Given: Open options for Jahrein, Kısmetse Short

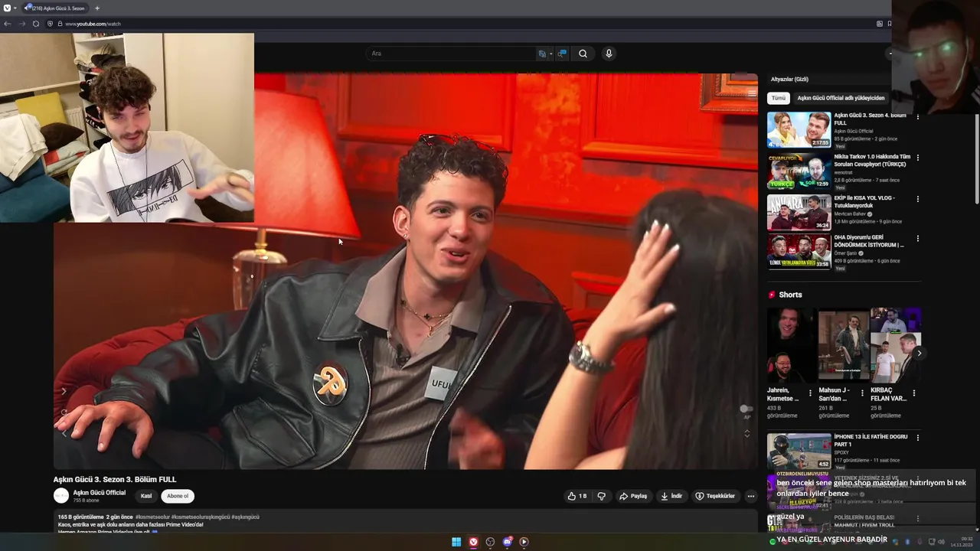Looking at the screenshot, I should tap(810, 393).
